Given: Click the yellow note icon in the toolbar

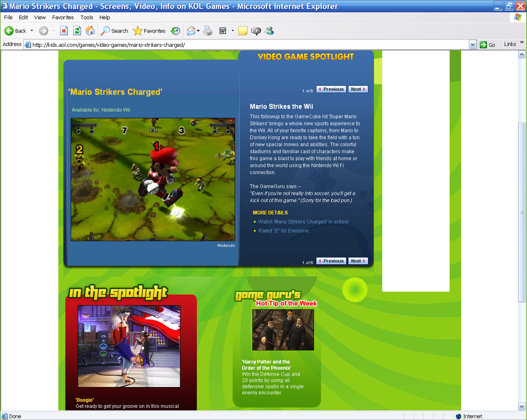Looking at the screenshot, I should pyautogui.click(x=242, y=31).
